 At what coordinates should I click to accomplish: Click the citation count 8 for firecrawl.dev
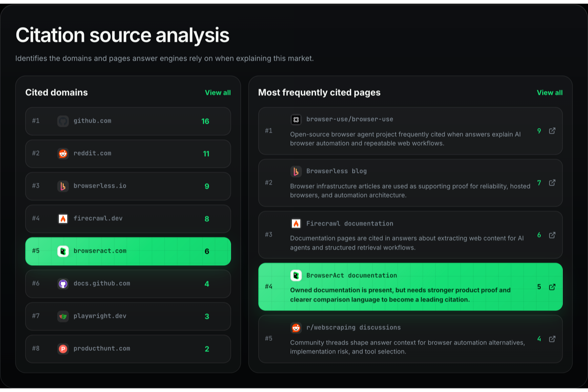pos(207,219)
